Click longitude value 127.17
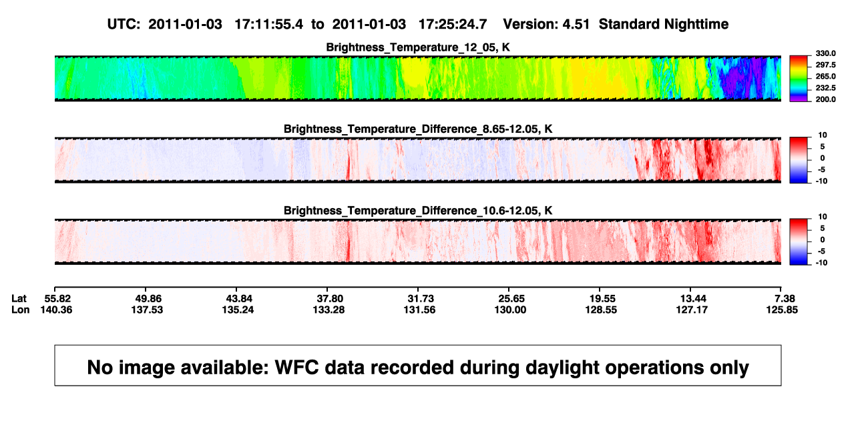 692,310
